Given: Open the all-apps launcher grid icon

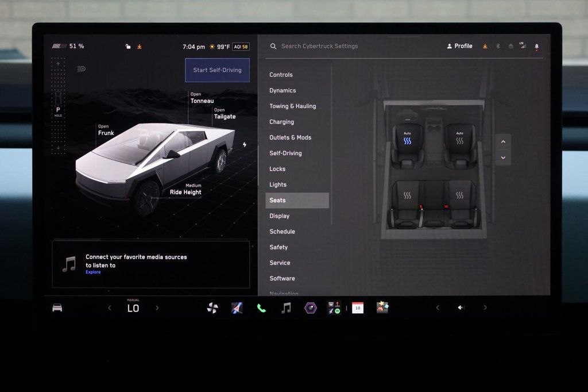Looking at the screenshot, I should [x=334, y=308].
